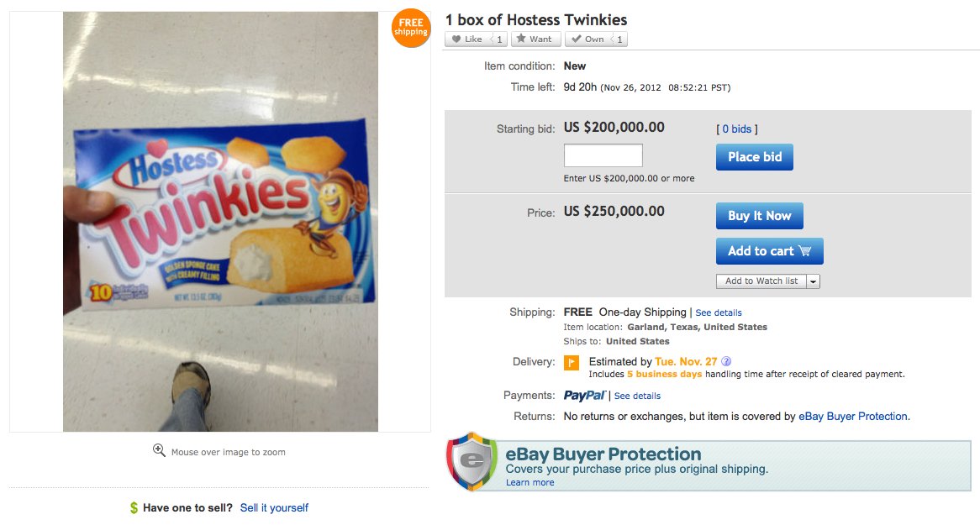Click the Want star button
980x525 pixels.
click(x=535, y=39)
